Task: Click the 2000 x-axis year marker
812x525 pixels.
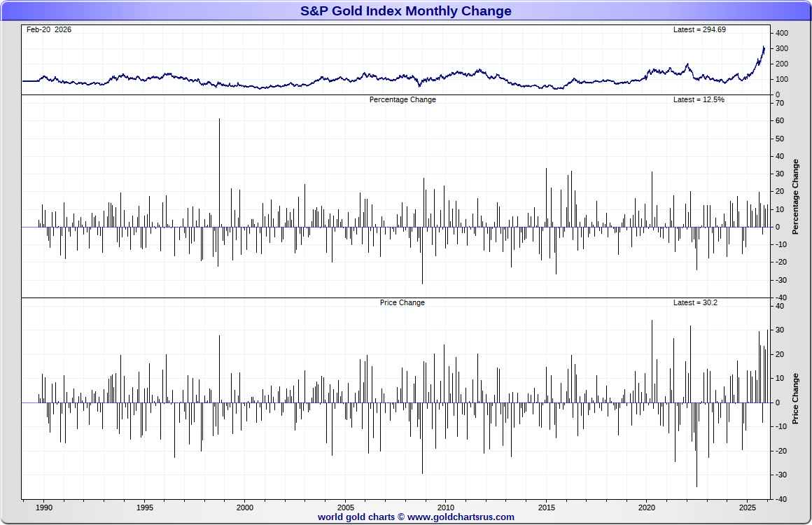Action: coord(245,507)
